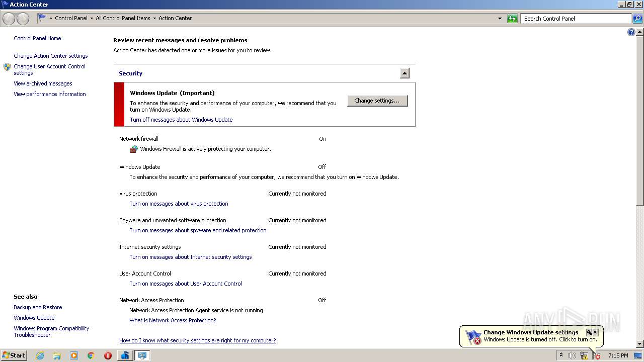Open Backup and Restore
This screenshot has height=362, width=644.
point(38,307)
